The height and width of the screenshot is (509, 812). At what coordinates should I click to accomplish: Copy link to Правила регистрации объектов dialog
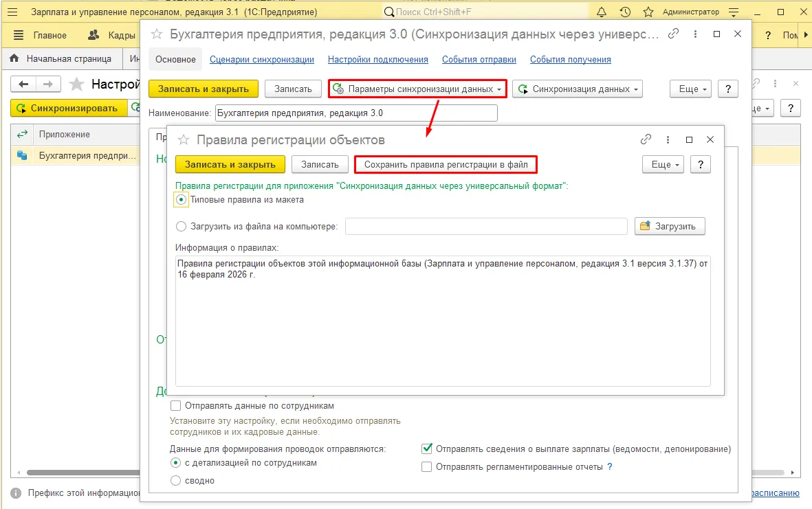click(646, 139)
